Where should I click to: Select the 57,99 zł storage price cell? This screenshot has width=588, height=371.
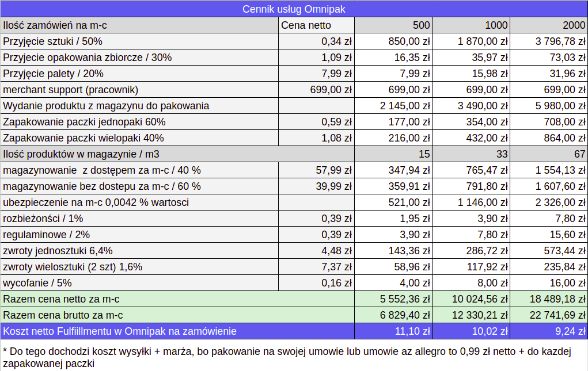click(316, 170)
